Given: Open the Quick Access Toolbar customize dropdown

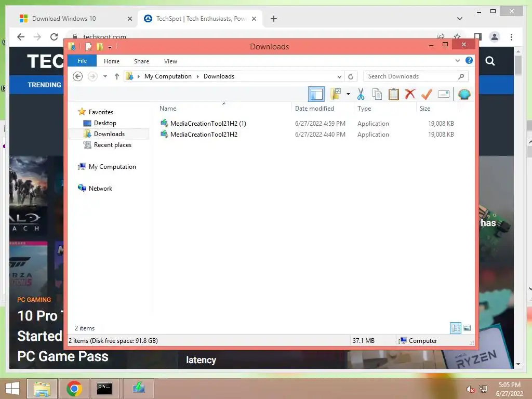Looking at the screenshot, I should click(x=110, y=47).
